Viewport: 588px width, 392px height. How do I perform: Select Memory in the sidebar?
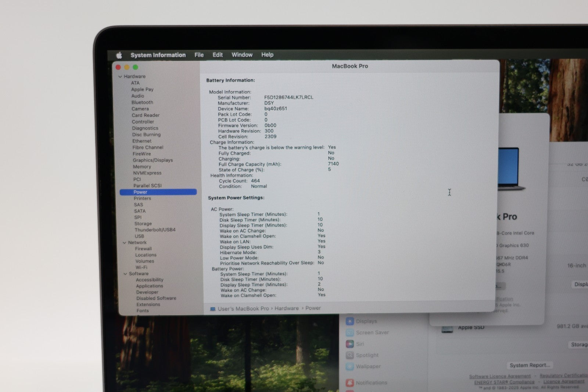tap(142, 167)
